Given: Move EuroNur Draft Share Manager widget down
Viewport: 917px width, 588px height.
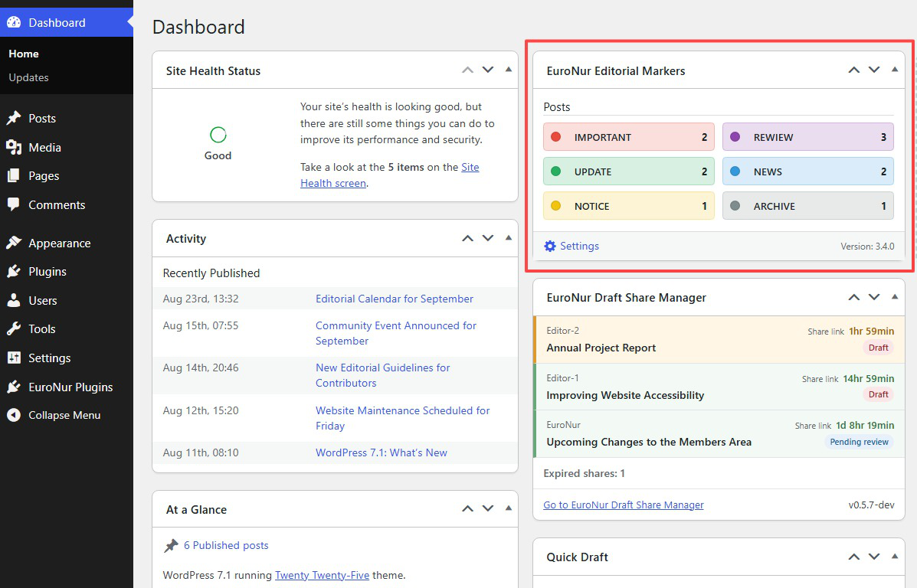Looking at the screenshot, I should (x=874, y=297).
